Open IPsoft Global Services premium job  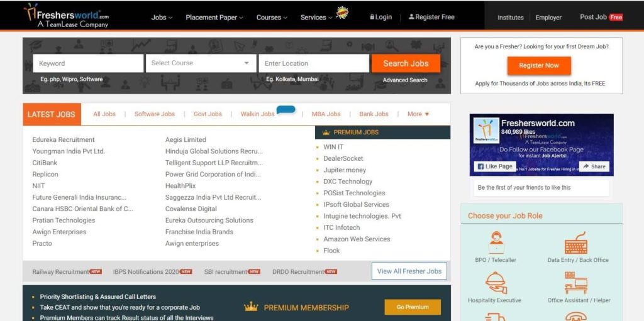point(356,204)
